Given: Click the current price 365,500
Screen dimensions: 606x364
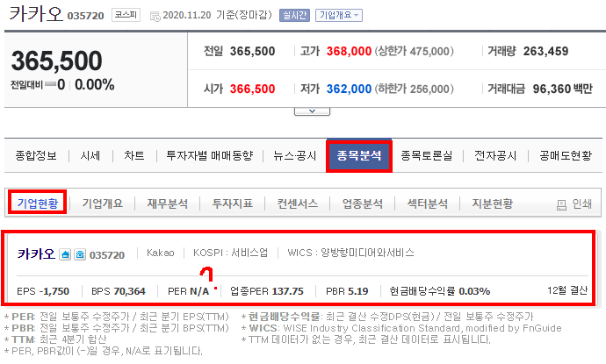Looking at the screenshot, I should tap(56, 61).
